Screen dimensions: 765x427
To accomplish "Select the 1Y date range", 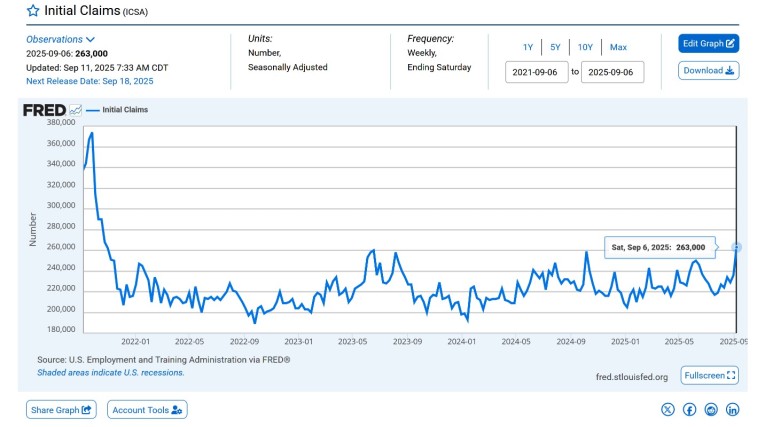I will [527, 47].
